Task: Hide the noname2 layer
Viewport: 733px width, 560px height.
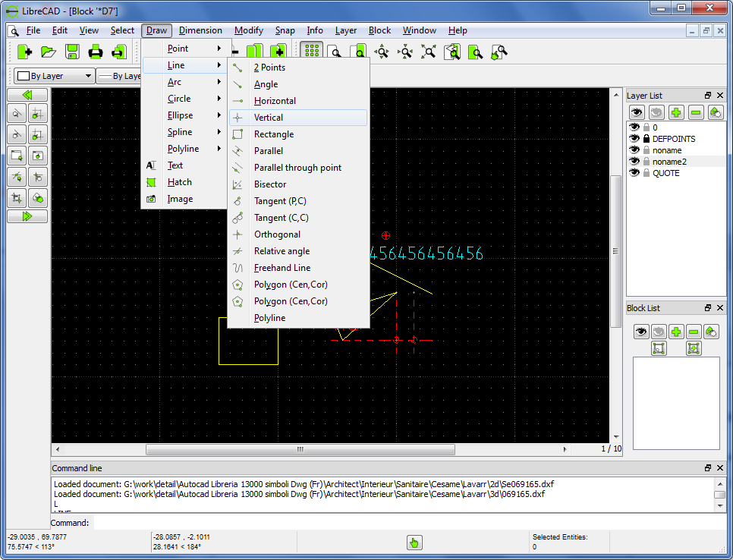Action: click(634, 162)
